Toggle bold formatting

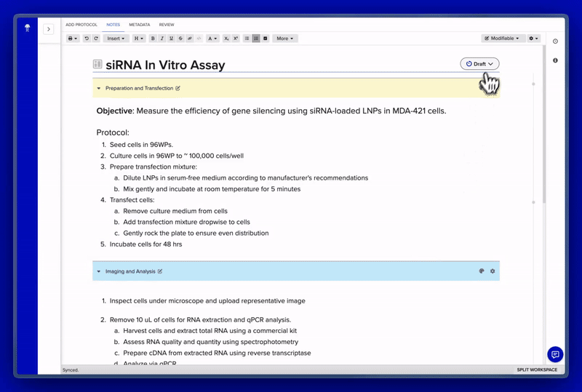(x=153, y=39)
